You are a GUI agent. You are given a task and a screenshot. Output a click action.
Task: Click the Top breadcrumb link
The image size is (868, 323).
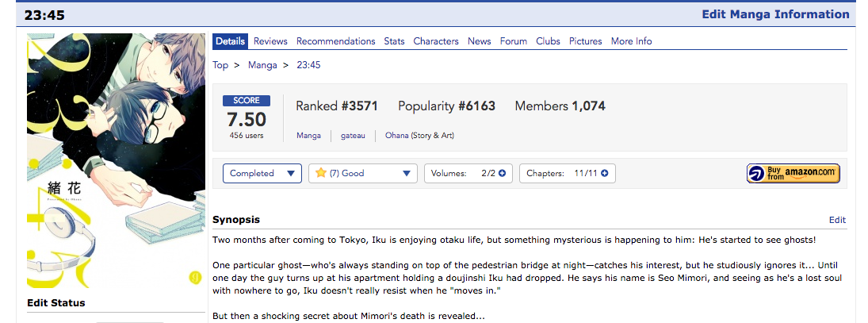[220, 65]
